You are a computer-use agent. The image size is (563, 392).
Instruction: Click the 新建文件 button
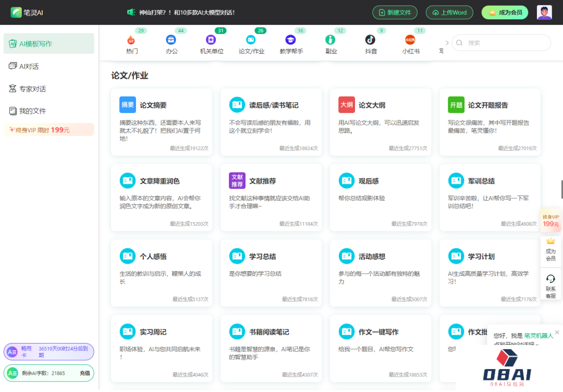click(395, 11)
